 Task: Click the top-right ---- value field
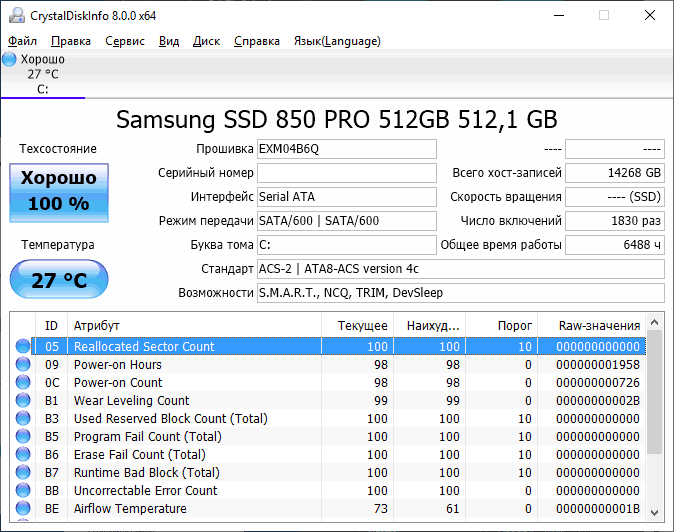pos(615,149)
